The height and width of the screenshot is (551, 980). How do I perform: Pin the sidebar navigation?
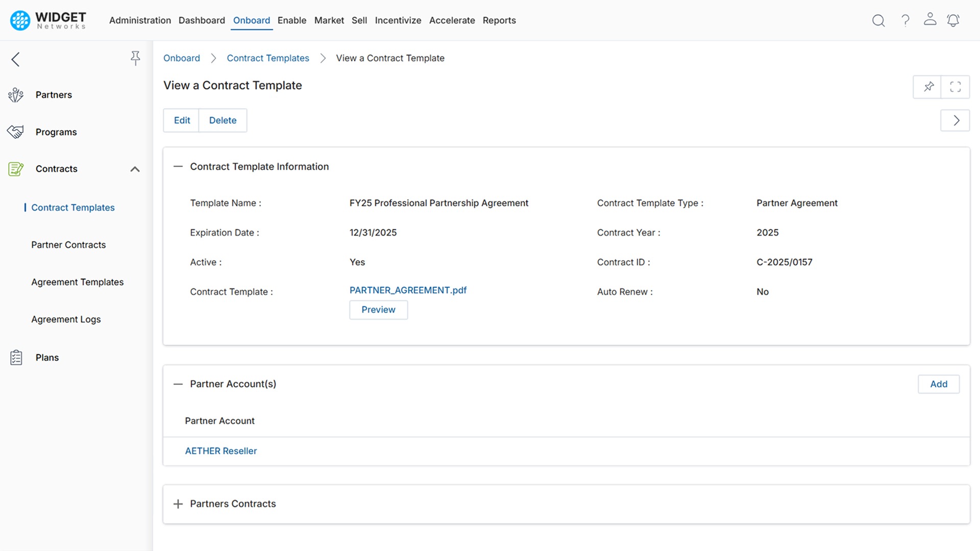135,58
